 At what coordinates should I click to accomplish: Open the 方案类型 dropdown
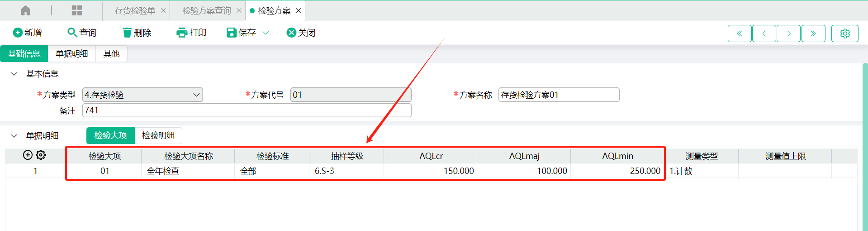coord(142,95)
